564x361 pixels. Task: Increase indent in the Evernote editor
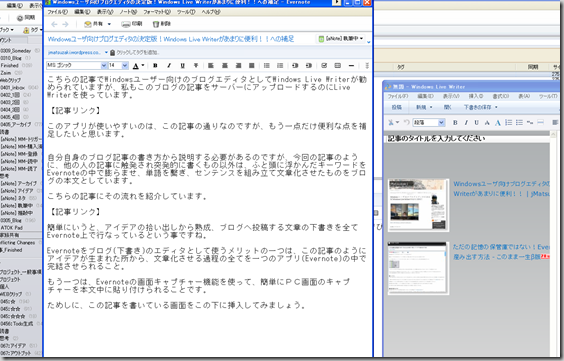(309, 65)
